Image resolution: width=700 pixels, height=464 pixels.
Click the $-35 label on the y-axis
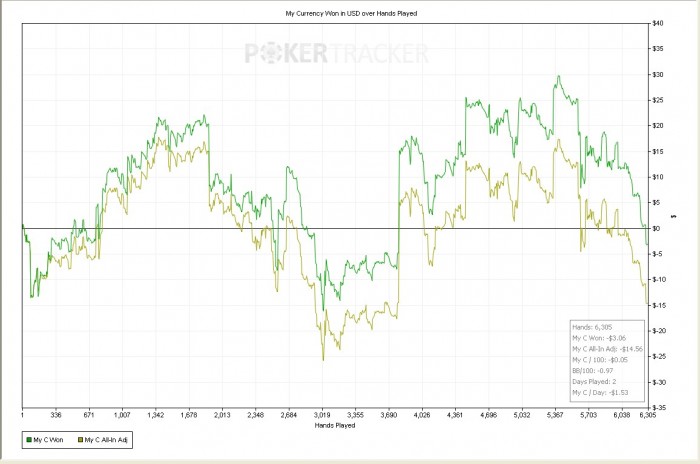661,408
